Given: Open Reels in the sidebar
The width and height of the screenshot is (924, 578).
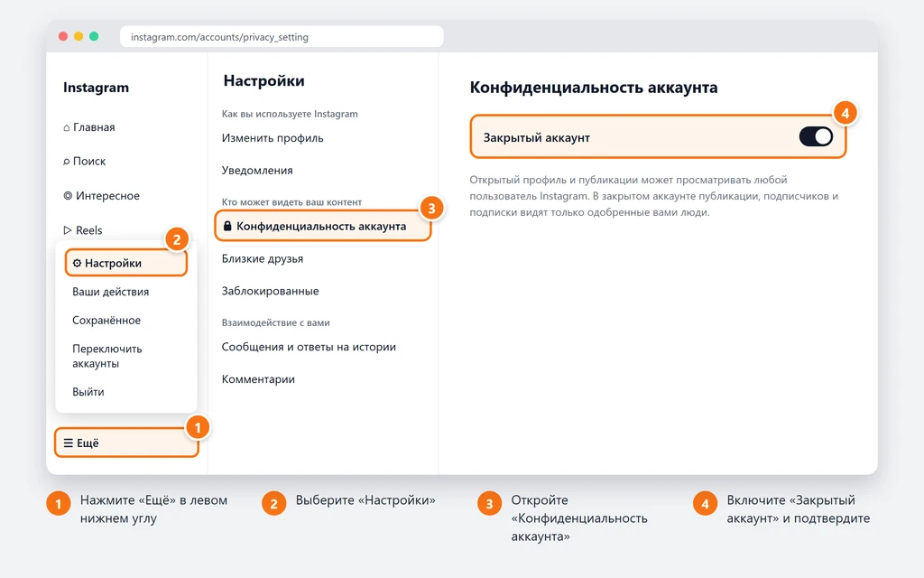Looking at the screenshot, I should (x=82, y=230).
